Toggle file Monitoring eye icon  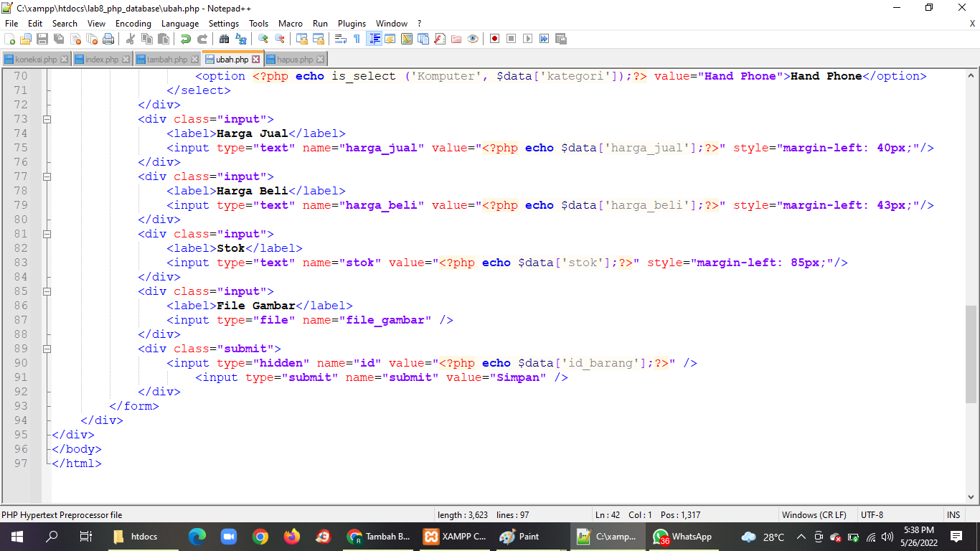[x=472, y=38]
